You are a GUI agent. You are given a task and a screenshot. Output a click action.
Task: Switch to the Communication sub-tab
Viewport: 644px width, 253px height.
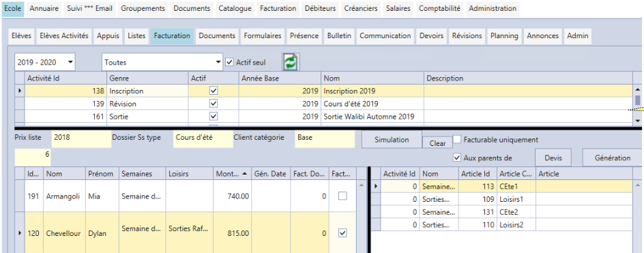pyautogui.click(x=385, y=35)
